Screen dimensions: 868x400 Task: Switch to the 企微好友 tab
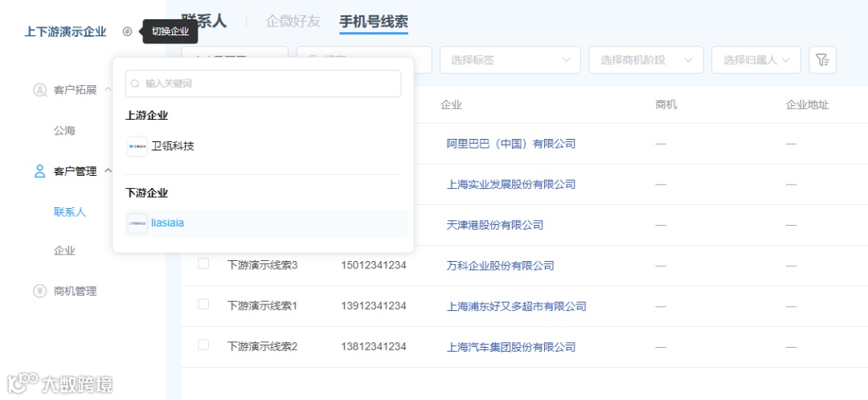pyautogui.click(x=293, y=22)
